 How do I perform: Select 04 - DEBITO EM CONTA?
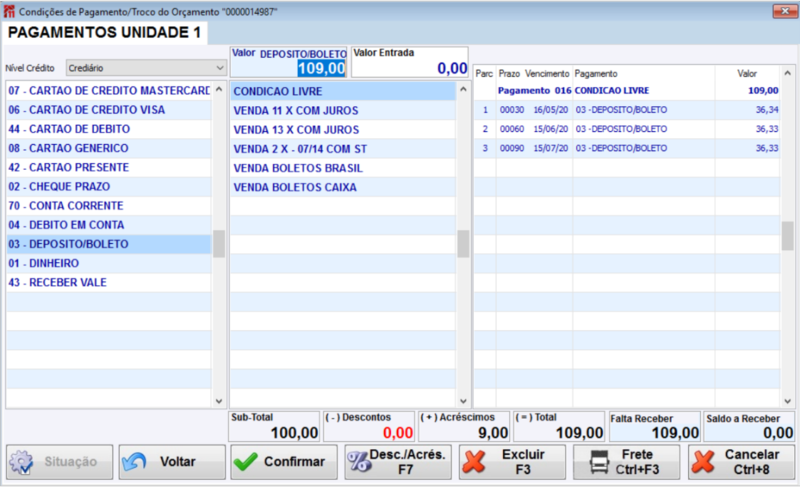click(109, 225)
